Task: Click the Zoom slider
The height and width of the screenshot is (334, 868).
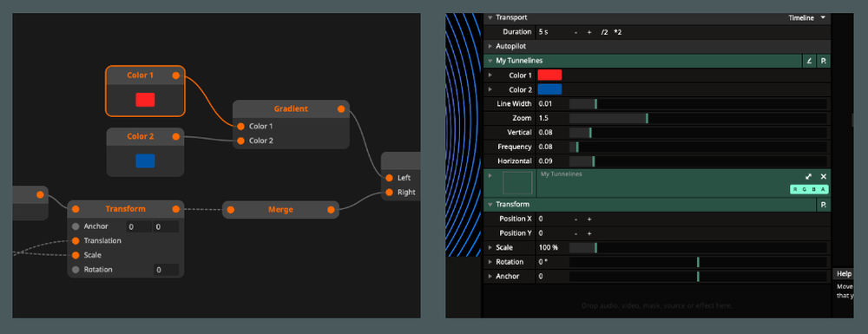Action: coord(698,118)
